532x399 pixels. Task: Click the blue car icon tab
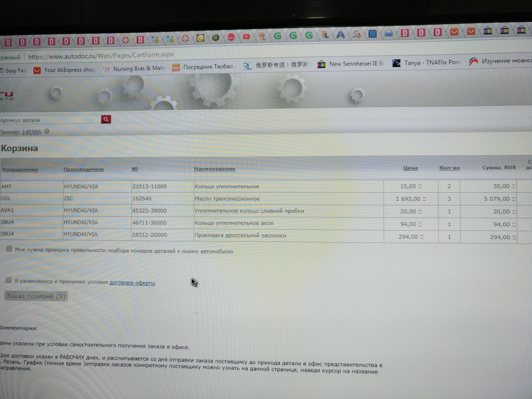388,34
